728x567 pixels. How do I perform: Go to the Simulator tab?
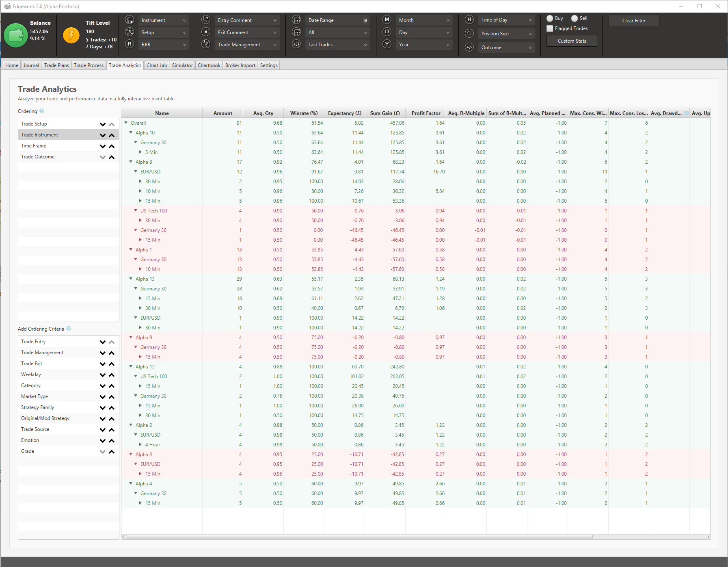point(182,65)
